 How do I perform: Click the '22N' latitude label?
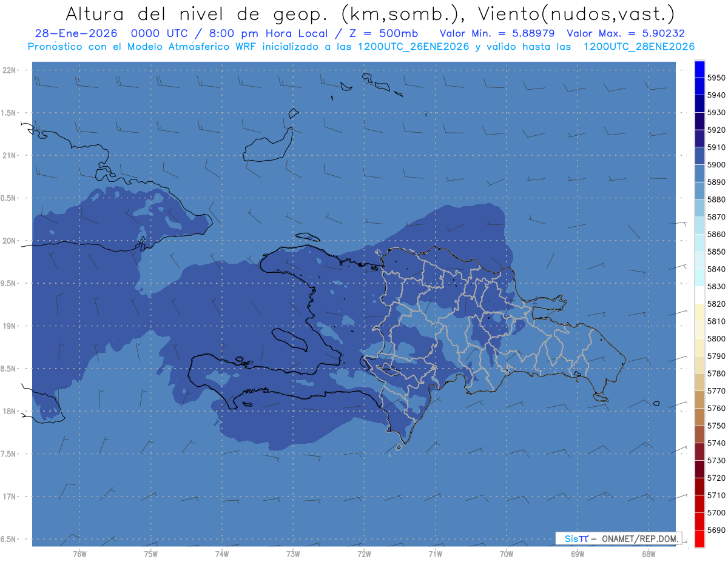point(9,70)
